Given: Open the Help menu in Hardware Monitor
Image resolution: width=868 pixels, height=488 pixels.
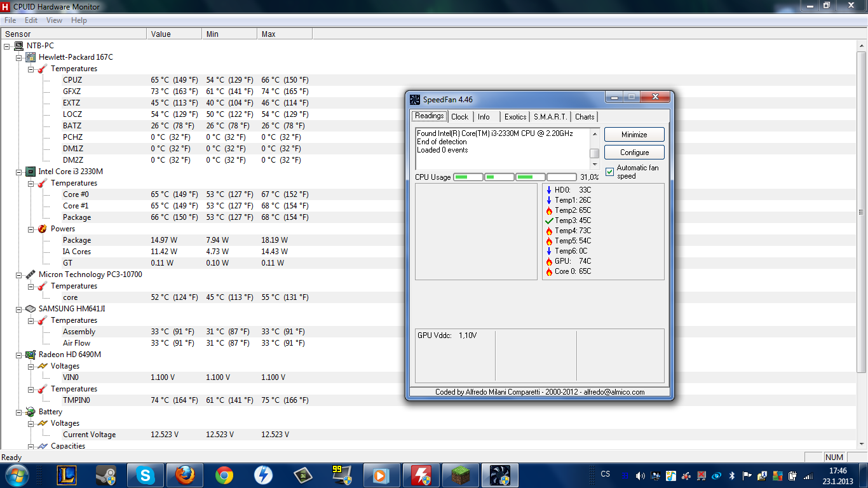Looking at the screenshot, I should (79, 20).
